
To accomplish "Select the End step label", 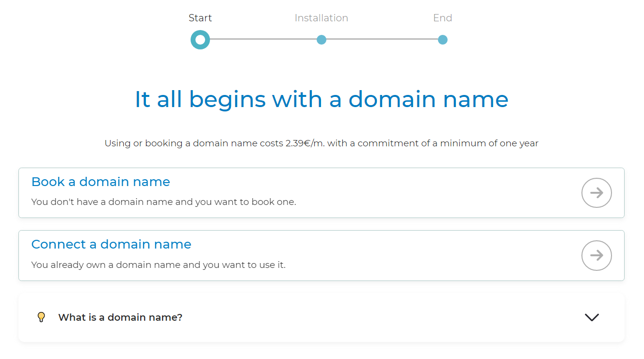I will [x=443, y=18].
